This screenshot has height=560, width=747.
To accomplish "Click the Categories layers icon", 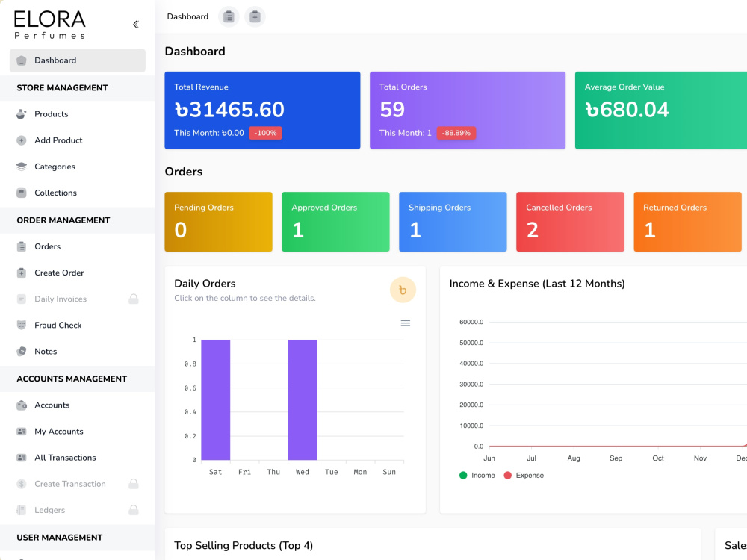I will pyautogui.click(x=22, y=167).
